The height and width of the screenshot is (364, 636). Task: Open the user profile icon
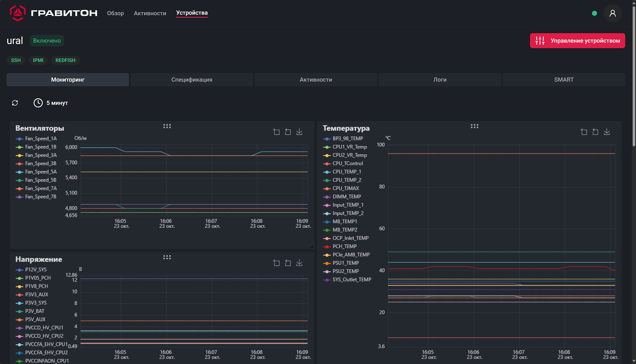[x=612, y=13]
